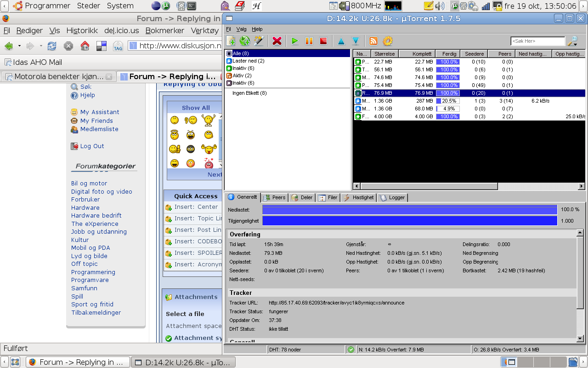Image resolution: width=588 pixels, height=368 pixels.
Task: Sort torrents by Størrelse column
Action: pyautogui.click(x=385, y=54)
